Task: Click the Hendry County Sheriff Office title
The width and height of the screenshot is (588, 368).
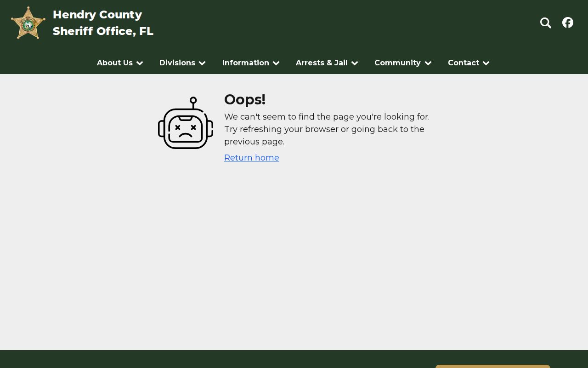Action: tap(103, 23)
